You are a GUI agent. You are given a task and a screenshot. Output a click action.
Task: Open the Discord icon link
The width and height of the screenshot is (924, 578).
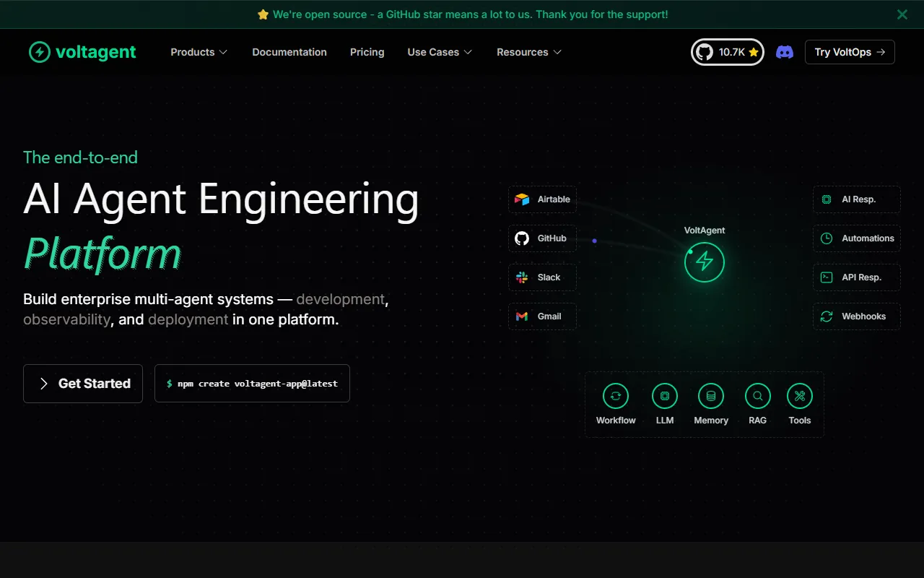pyautogui.click(x=785, y=52)
